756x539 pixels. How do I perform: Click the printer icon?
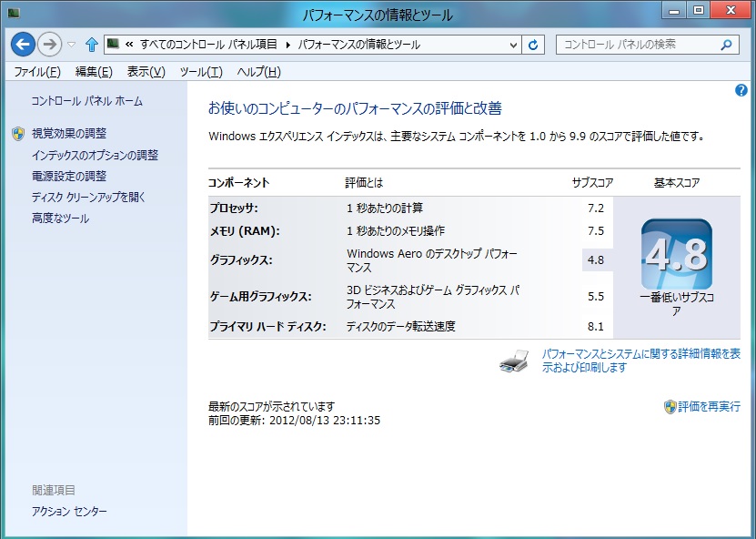point(514,361)
